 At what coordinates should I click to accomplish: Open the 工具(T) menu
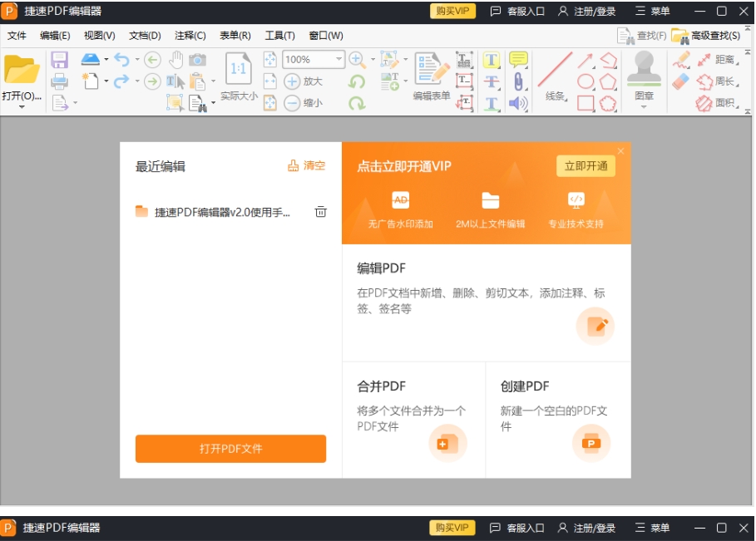279,36
